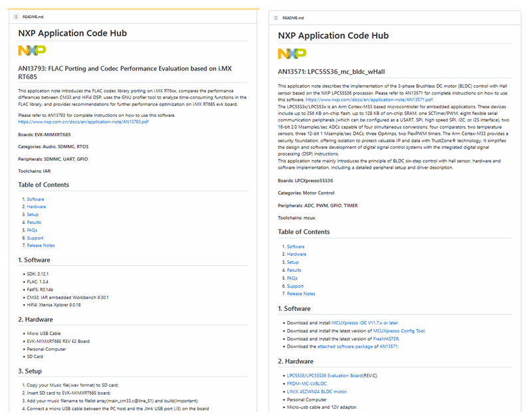Open Setup link in left Table of Contents

click(33, 215)
